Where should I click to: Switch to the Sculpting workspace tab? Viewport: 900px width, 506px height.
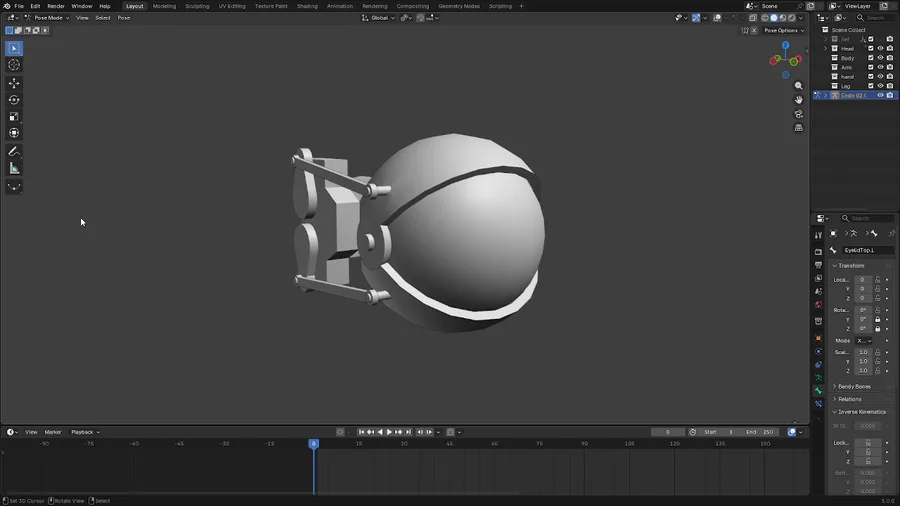[x=197, y=6]
